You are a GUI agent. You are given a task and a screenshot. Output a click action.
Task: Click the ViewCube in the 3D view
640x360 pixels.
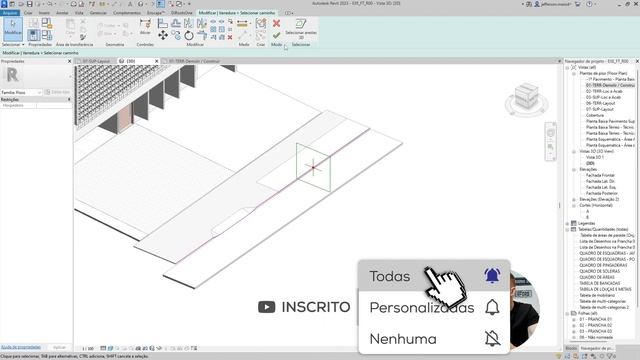(526, 97)
